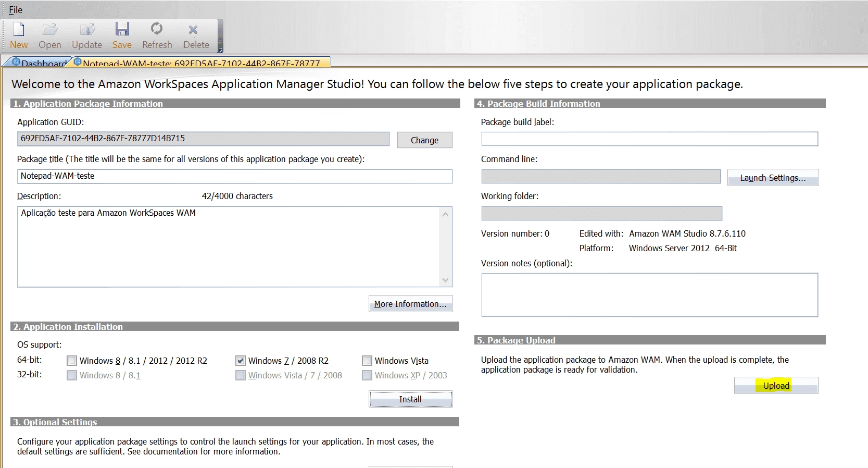This screenshot has width=868, height=468.
Task: Click the Application GUID field
Action: point(204,139)
